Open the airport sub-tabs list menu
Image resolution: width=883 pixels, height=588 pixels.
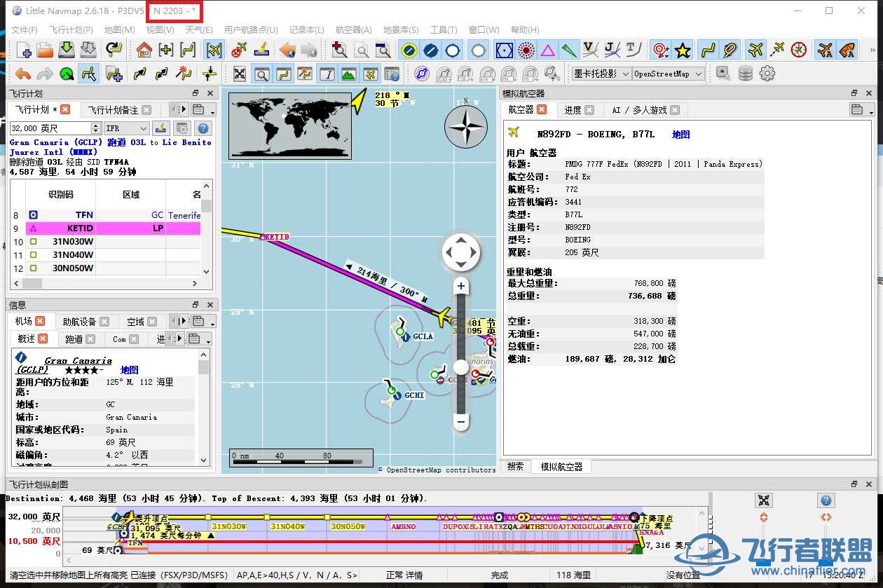click(x=199, y=339)
